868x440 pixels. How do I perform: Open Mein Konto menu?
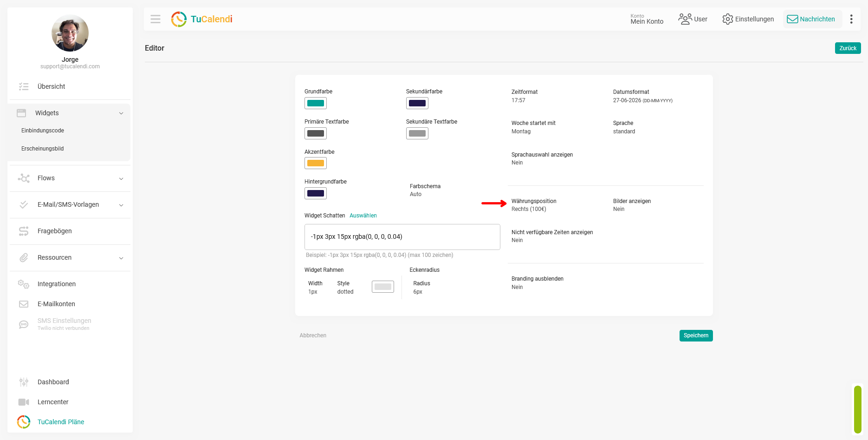[x=647, y=19]
